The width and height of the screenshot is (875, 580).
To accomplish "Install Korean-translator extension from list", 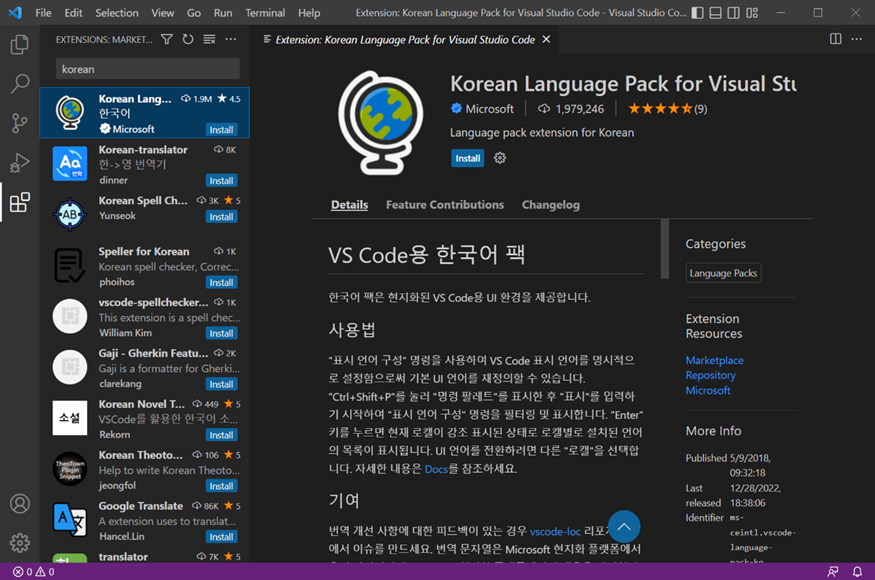I will pos(222,180).
